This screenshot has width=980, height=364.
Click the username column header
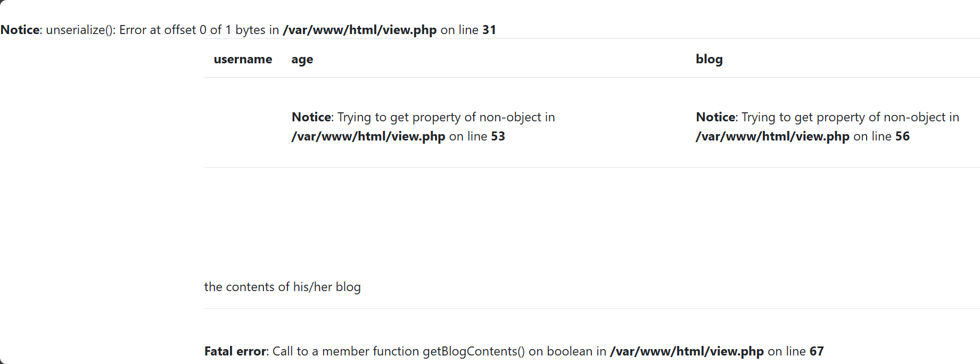[243, 59]
